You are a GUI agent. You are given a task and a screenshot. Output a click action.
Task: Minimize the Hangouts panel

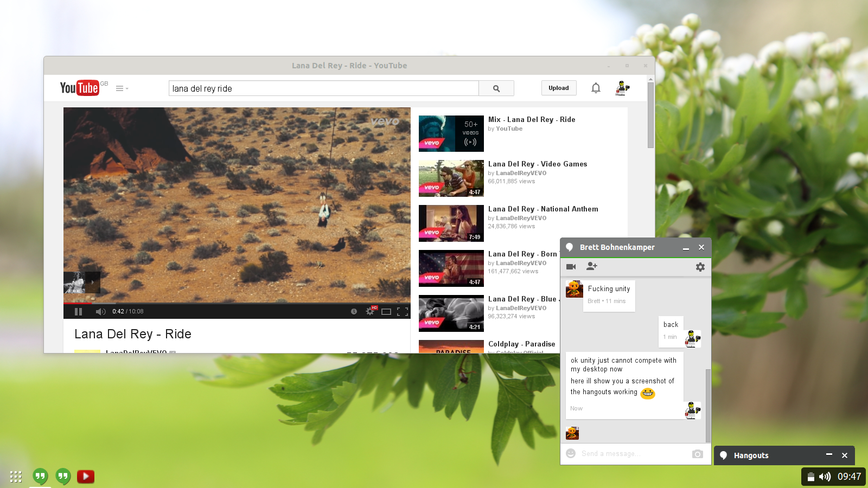coord(829,455)
